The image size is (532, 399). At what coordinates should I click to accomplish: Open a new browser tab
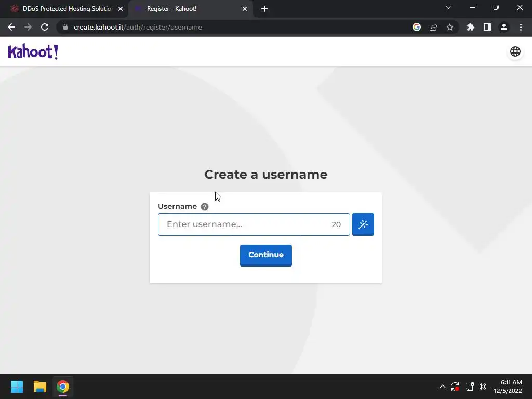264,9
